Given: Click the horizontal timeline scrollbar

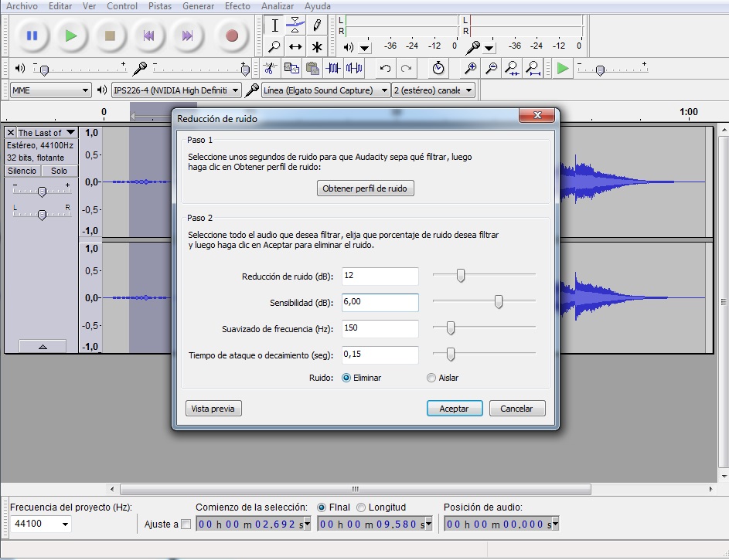Looking at the screenshot, I should (355, 489).
